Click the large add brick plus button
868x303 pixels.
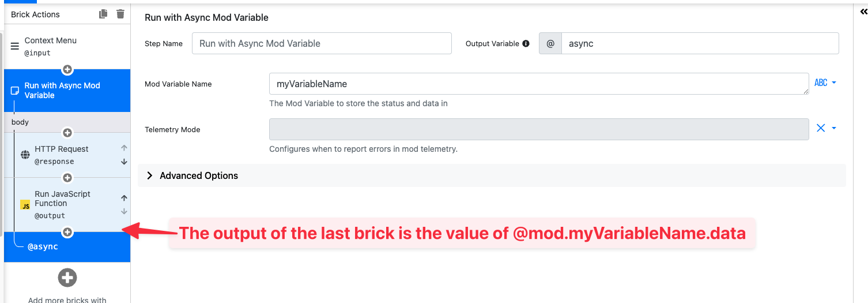67,278
